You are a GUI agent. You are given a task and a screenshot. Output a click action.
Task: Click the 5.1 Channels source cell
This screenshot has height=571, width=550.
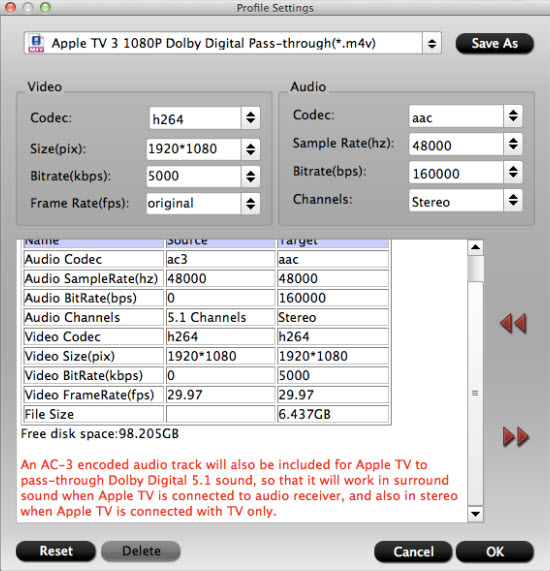220,317
